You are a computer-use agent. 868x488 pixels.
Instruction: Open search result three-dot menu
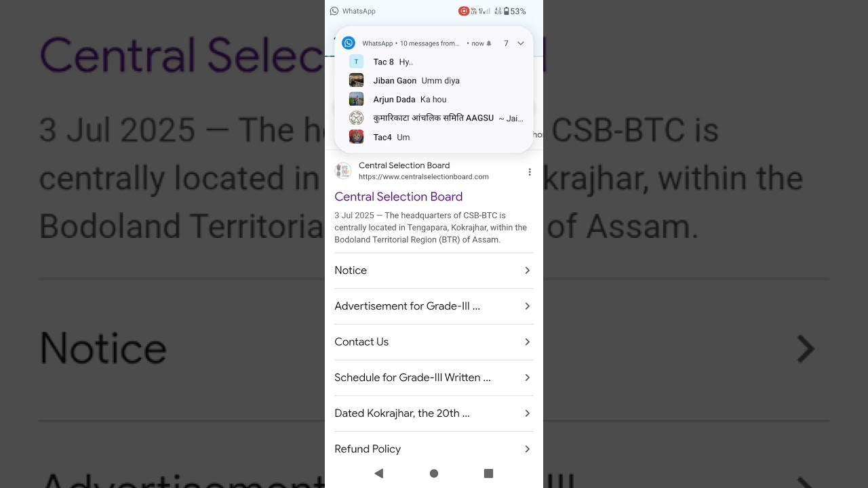[x=530, y=172]
